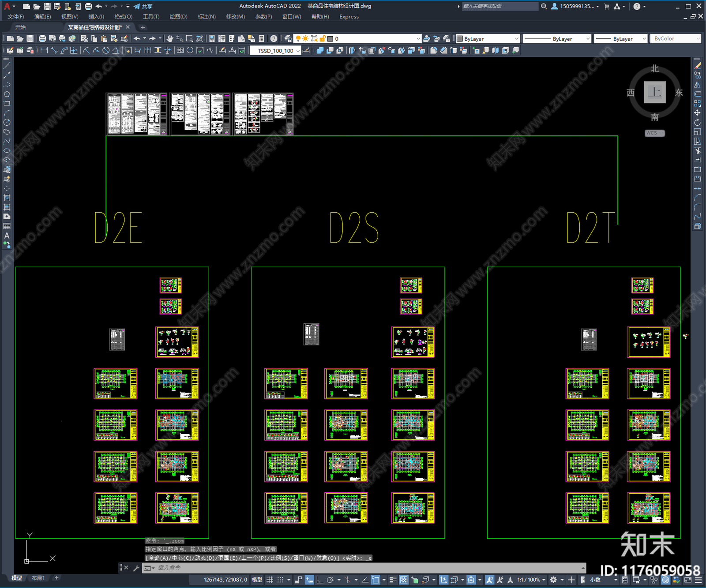Click the Pan hand tool icon

point(170,39)
